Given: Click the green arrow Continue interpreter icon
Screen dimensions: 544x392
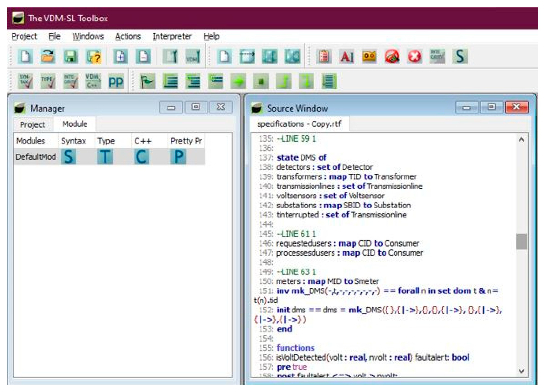Looking at the screenshot, I should pyautogui.click(x=238, y=82).
